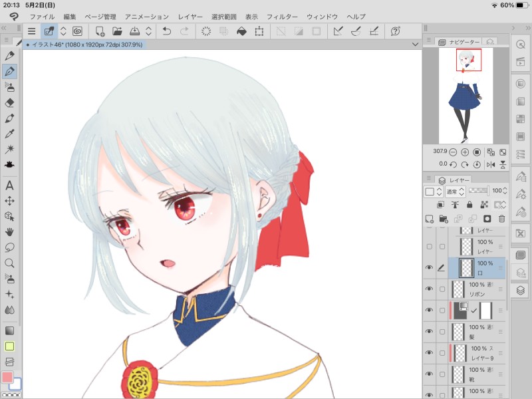Collapse the right palette dock arrows

(528, 28)
